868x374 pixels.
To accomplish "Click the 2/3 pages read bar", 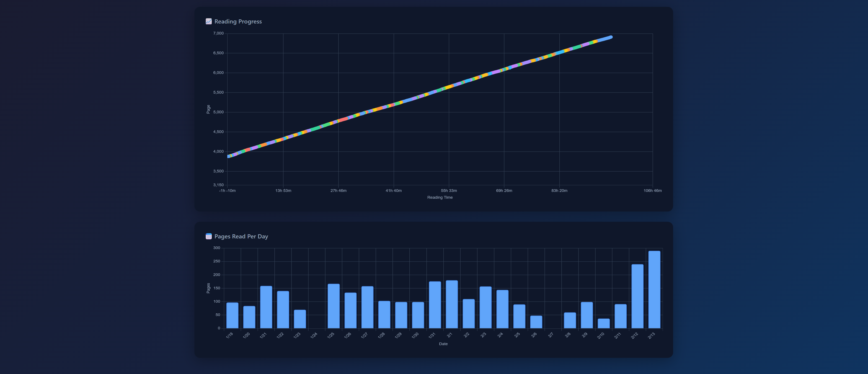I will (485, 308).
